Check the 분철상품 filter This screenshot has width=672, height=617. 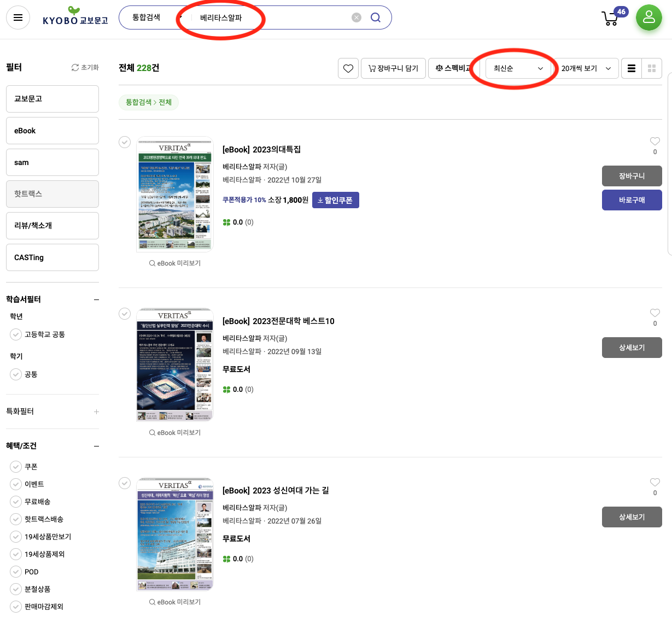pos(16,589)
